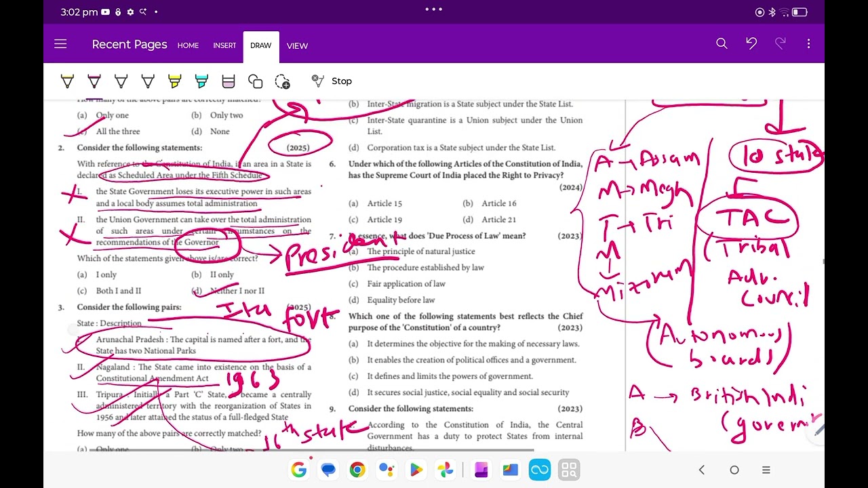Open Google app in taskbar

298,470
